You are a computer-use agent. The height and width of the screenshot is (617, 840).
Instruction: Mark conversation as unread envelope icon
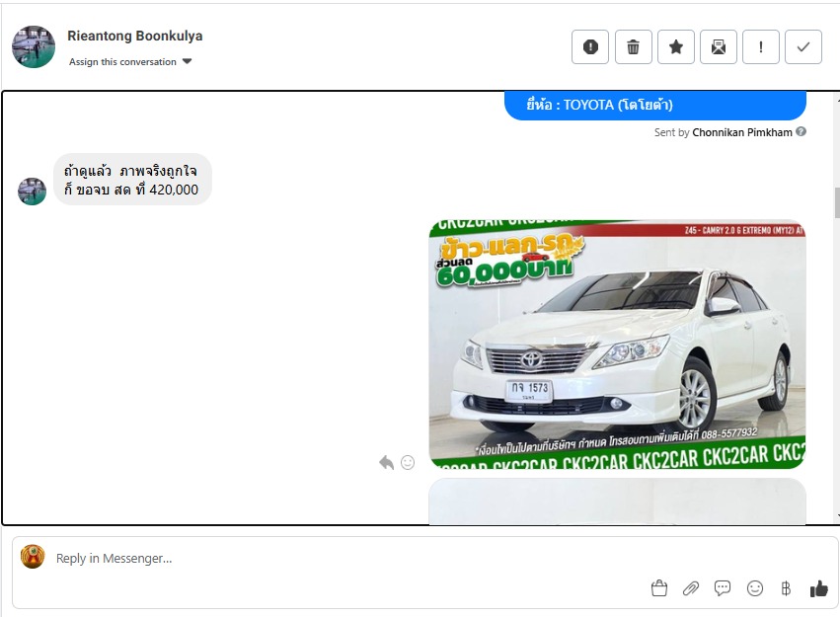click(x=719, y=47)
